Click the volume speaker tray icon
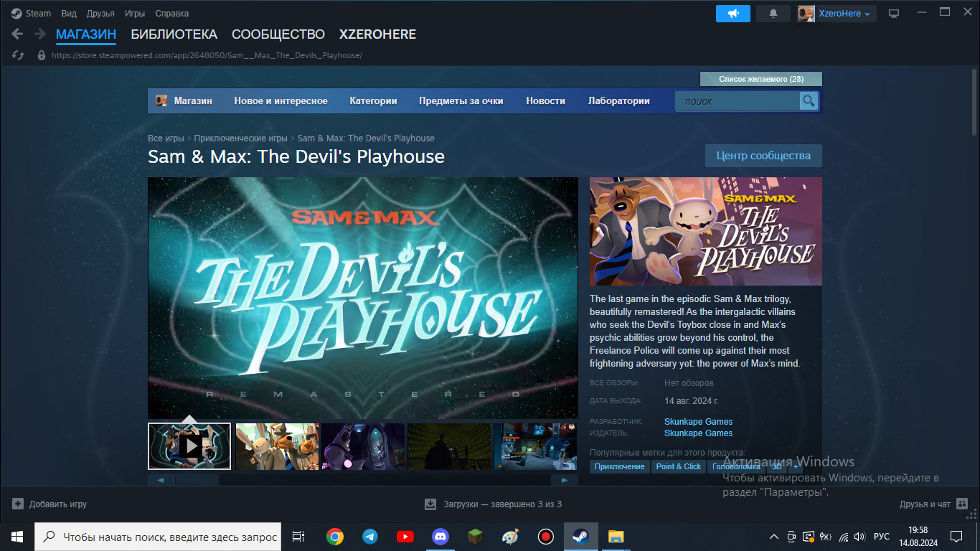980x551 pixels. tap(860, 537)
